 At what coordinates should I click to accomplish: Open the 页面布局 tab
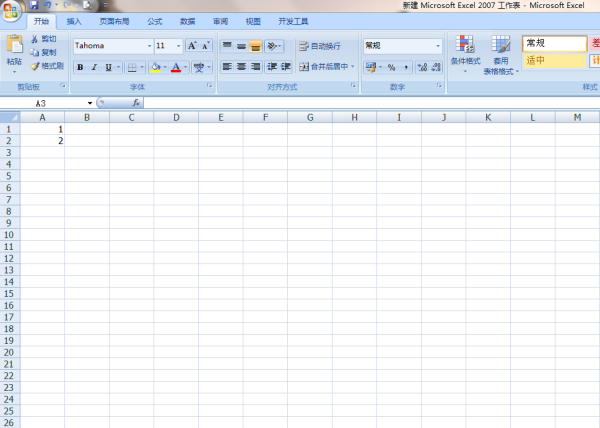(114, 21)
